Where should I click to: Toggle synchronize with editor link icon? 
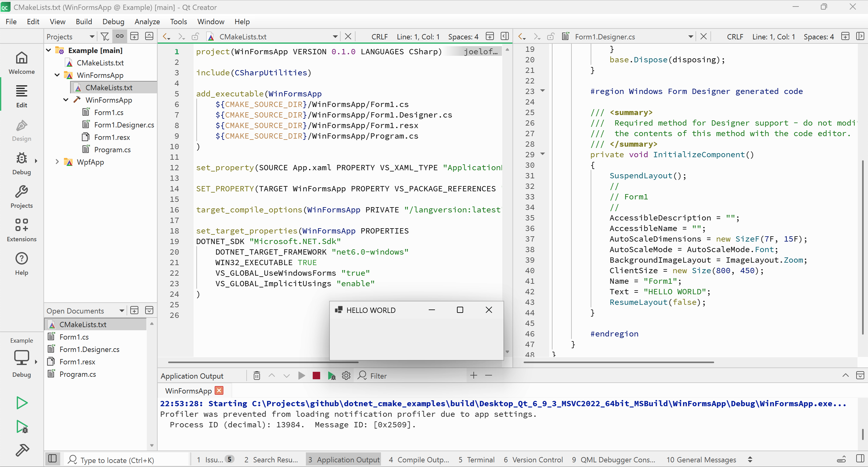[120, 36]
